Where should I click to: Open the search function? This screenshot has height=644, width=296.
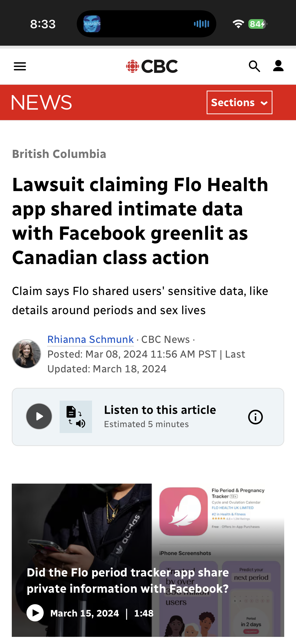point(255,66)
